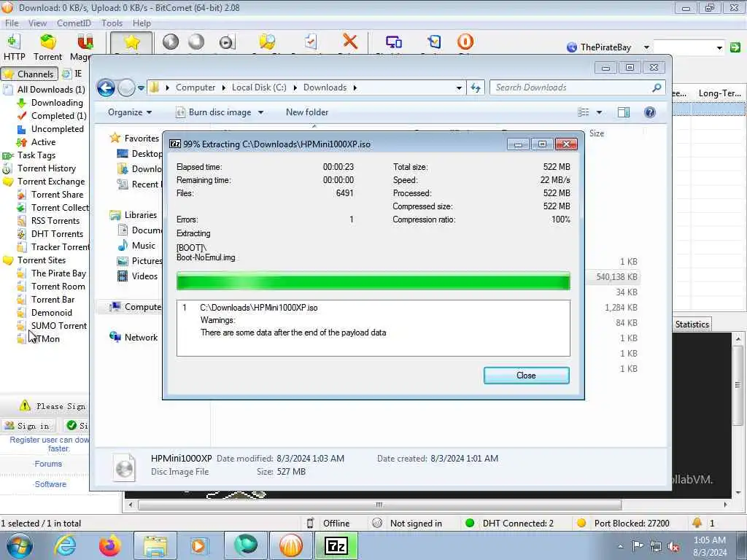Open the File menu in BitComet
747x560 pixels.
pos(12,23)
